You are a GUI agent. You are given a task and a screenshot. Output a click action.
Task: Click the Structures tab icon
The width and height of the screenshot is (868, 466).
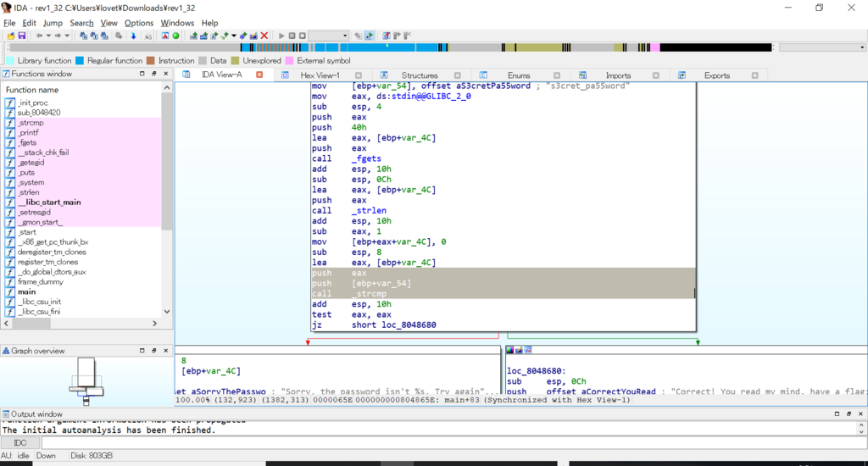point(384,75)
